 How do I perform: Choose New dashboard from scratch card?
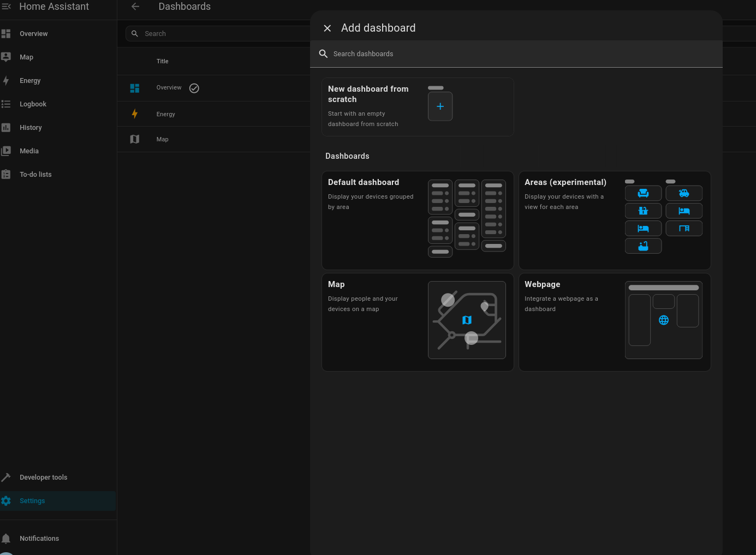click(418, 107)
